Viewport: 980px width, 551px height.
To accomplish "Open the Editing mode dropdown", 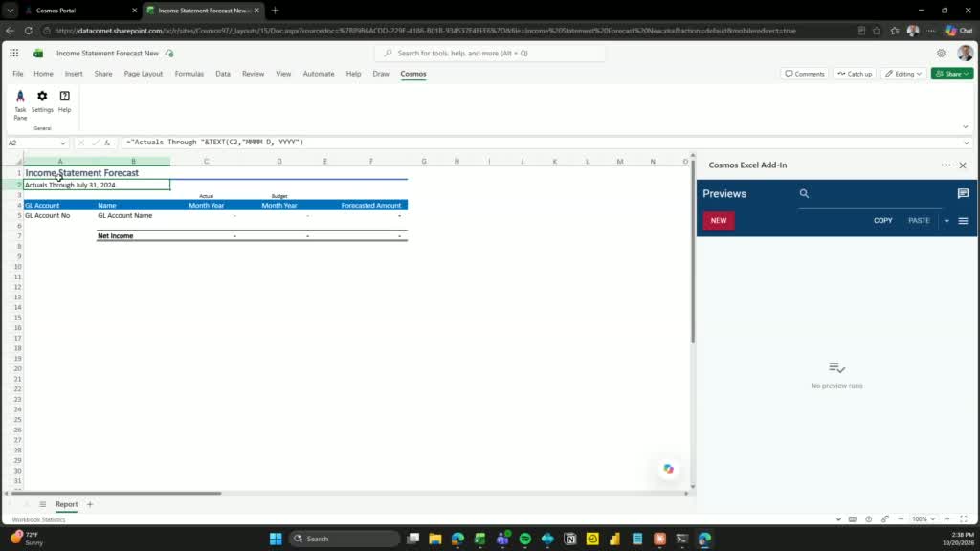I will [x=903, y=74].
